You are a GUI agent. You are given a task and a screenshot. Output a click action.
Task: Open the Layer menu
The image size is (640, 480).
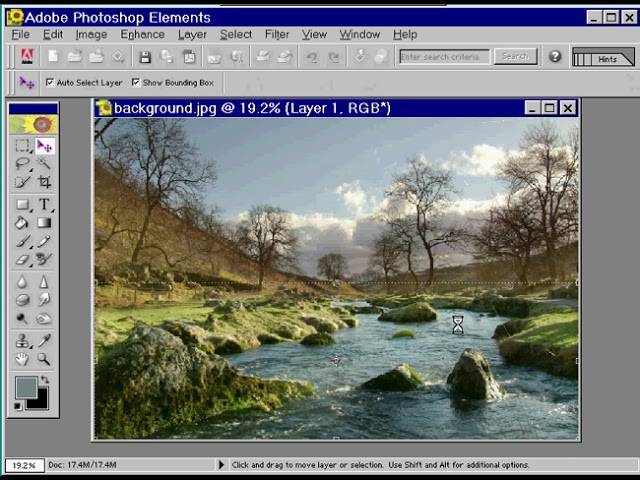192,34
